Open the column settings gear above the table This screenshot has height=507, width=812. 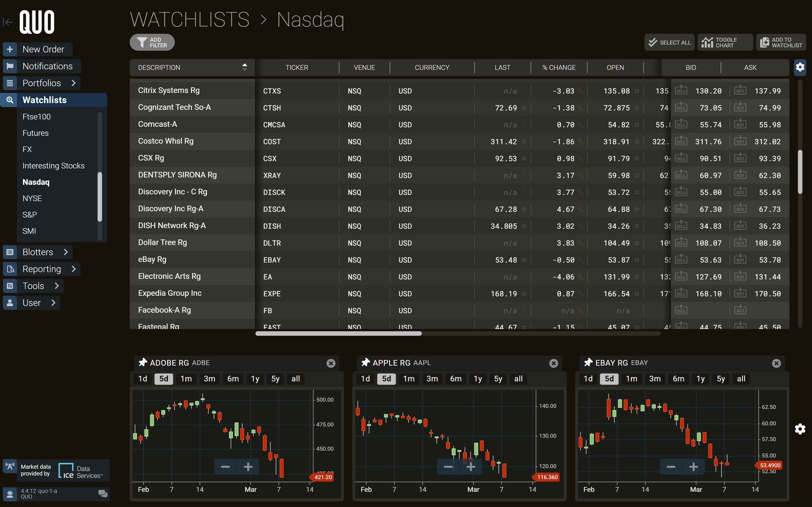pyautogui.click(x=800, y=67)
